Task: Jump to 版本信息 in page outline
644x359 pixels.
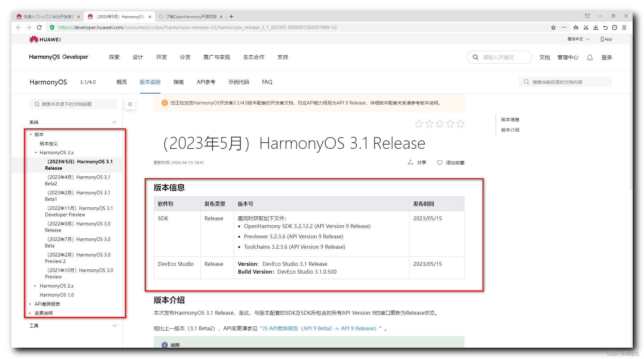Action: coord(510,120)
